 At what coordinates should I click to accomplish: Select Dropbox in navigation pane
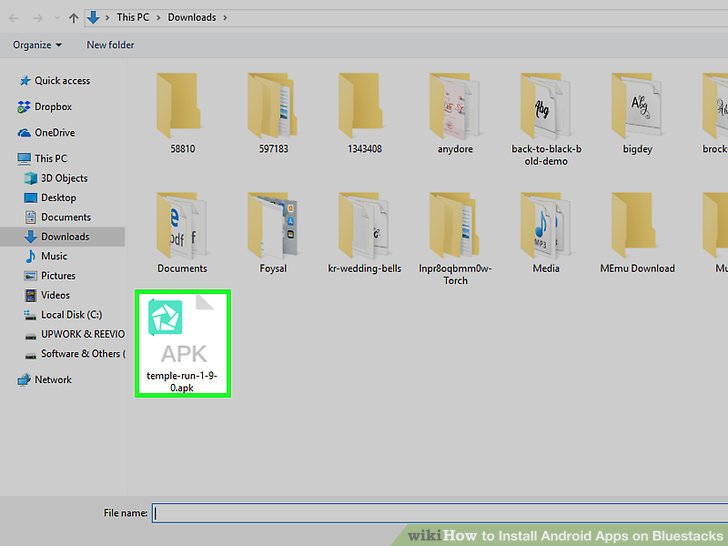pos(53,107)
